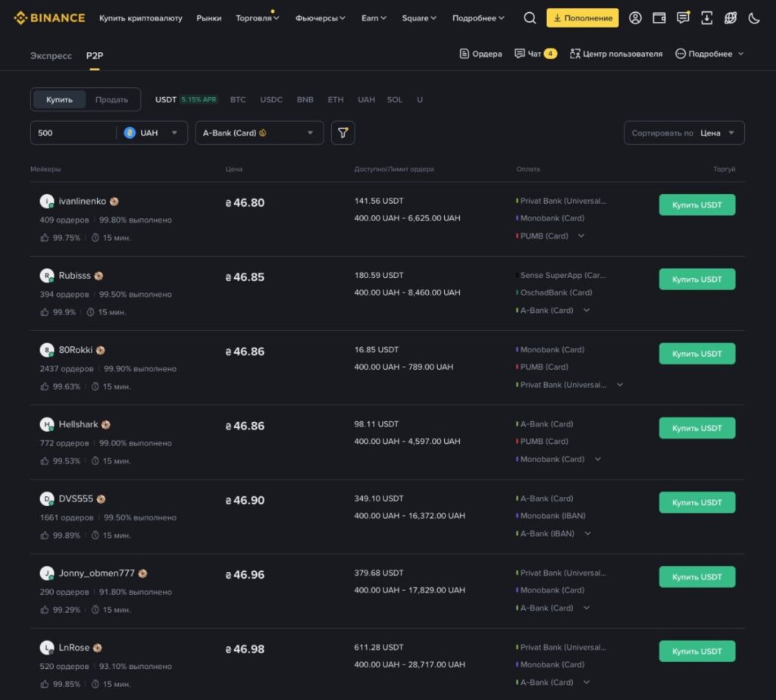Expand payment methods for Rubisss
Image resolution: width=776 pixels, height=700 pixels.
(x=587, y=310)
